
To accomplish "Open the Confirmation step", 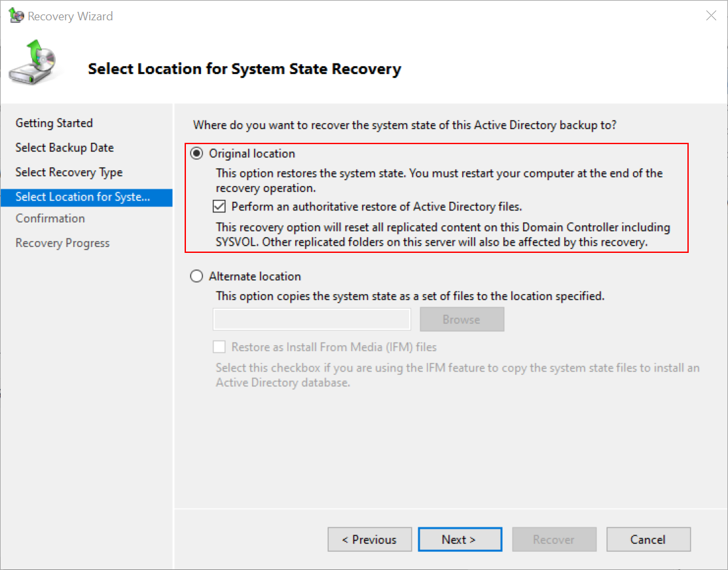I will pyautogui.click(x=50, y=218).
